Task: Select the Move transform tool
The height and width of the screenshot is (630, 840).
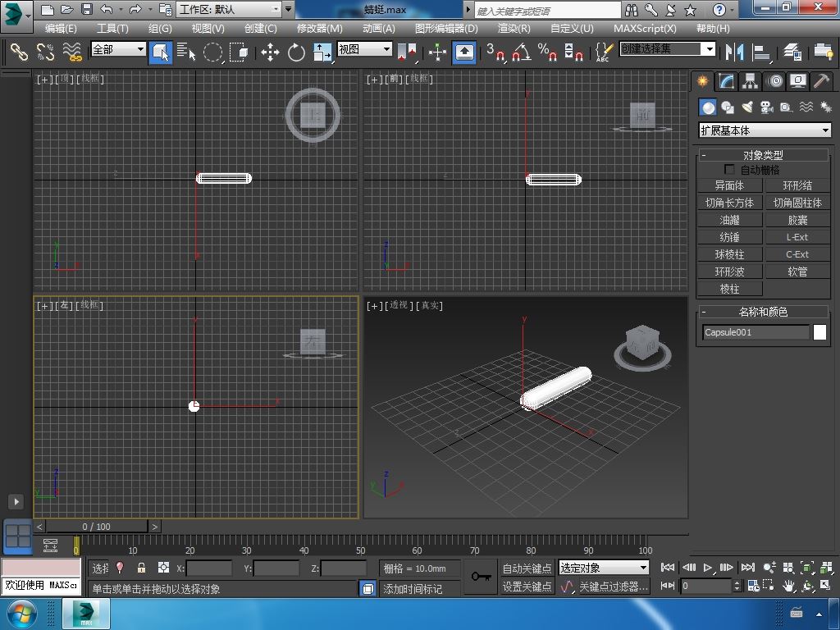Action: (x=270, y=52)
